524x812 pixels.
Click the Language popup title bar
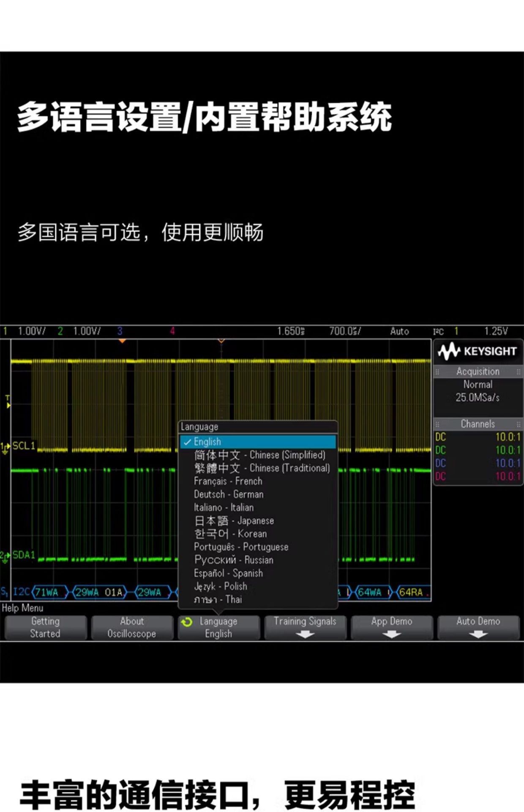click(258, 427)
